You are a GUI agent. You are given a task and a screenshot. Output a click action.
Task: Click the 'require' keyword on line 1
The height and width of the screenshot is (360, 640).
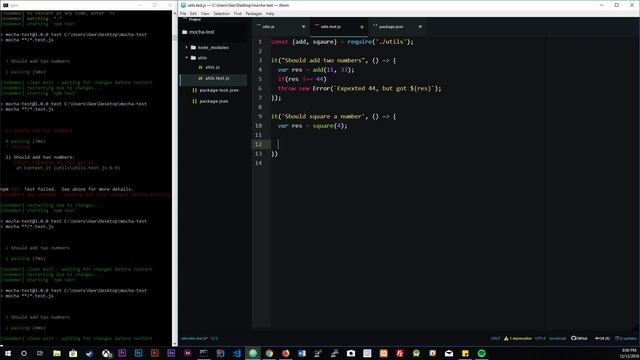coord(360,42)
